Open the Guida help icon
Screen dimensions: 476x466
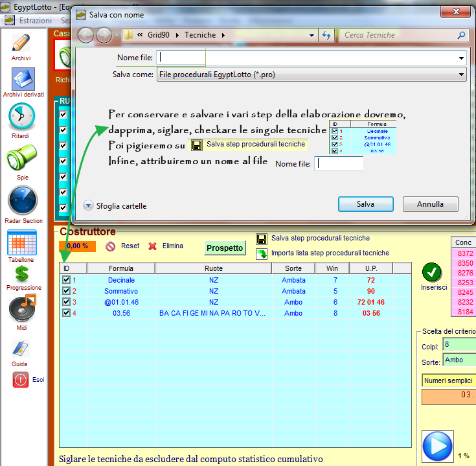pos(20,349)
